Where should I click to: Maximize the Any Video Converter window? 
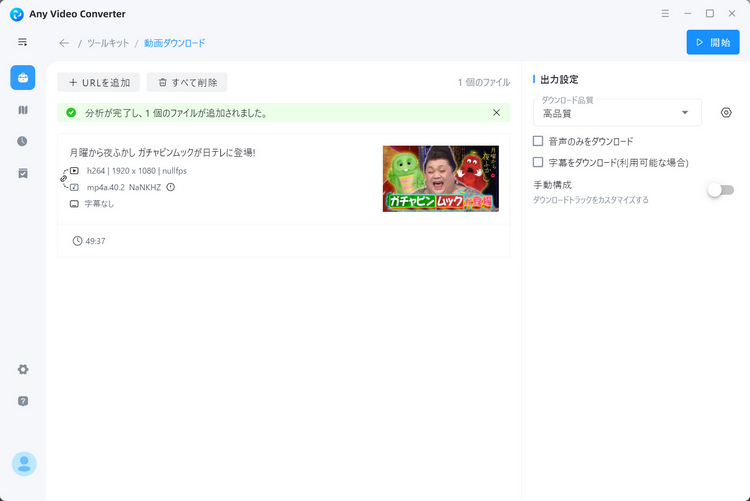pyautogui.click(x=710, y=13)
